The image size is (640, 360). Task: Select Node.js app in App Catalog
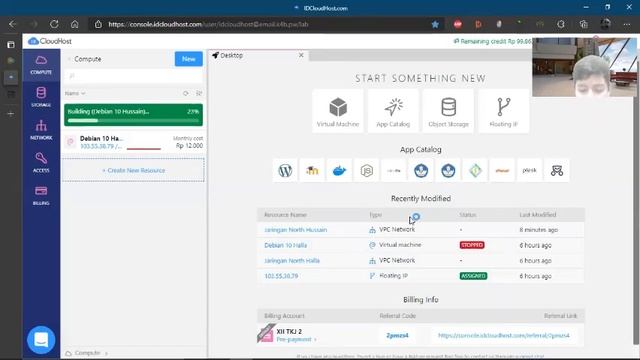pyautogui.click(x=367, y=170)
